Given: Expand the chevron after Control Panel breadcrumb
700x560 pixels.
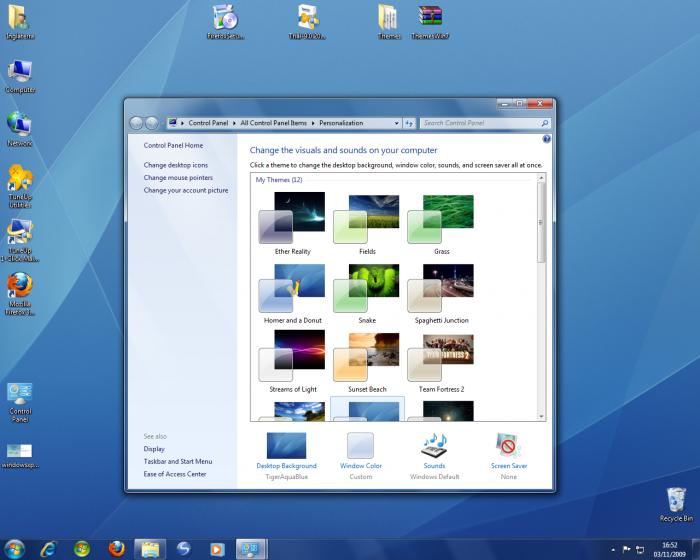Looking at the screenshot, I should [235, 123].
